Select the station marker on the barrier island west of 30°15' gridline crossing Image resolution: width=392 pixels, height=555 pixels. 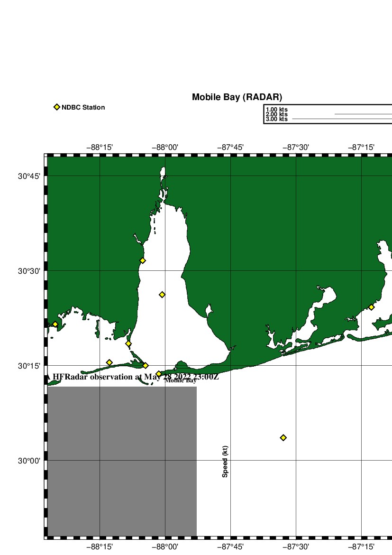tap(109, 362)
